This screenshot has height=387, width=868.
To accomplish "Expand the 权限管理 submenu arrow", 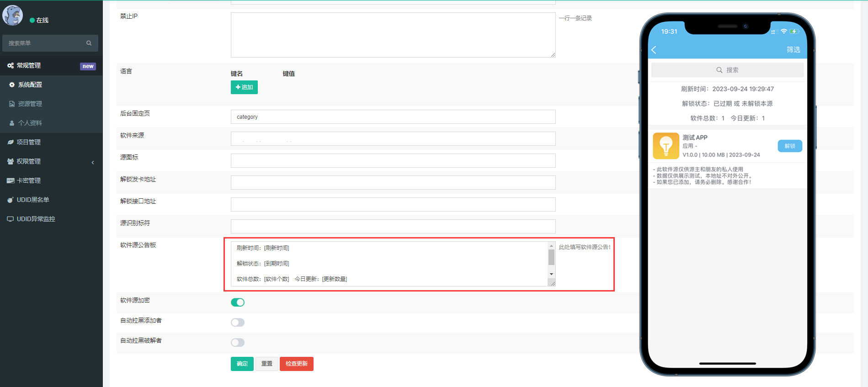I will point(93,162).
